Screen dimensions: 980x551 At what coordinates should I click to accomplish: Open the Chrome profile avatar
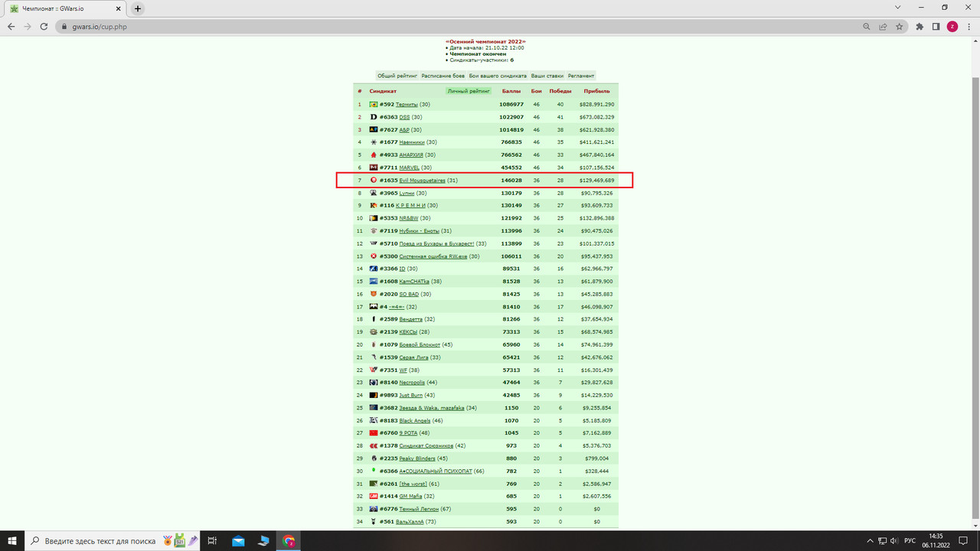[952, 26]
